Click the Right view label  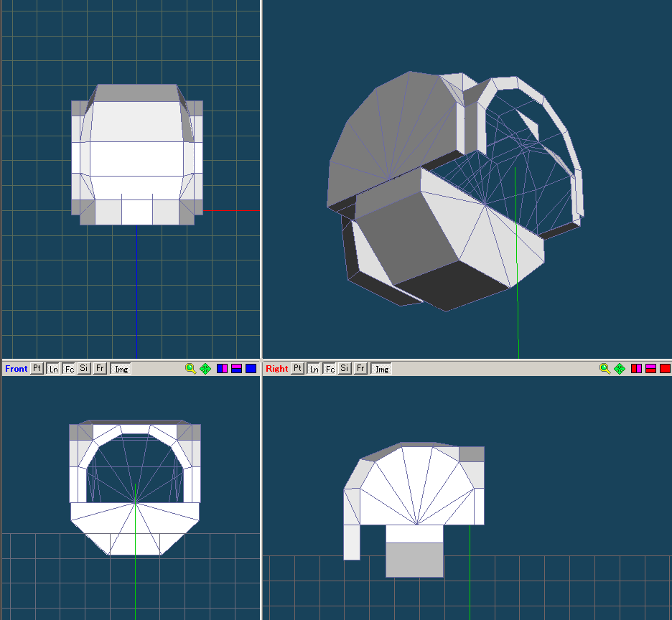click(276, 369)
